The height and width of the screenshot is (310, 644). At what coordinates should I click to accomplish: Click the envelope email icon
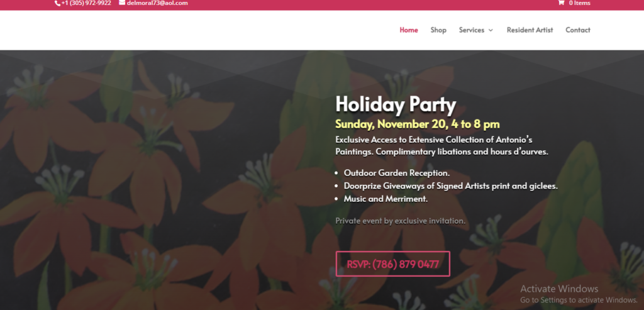tap(122, 3)
